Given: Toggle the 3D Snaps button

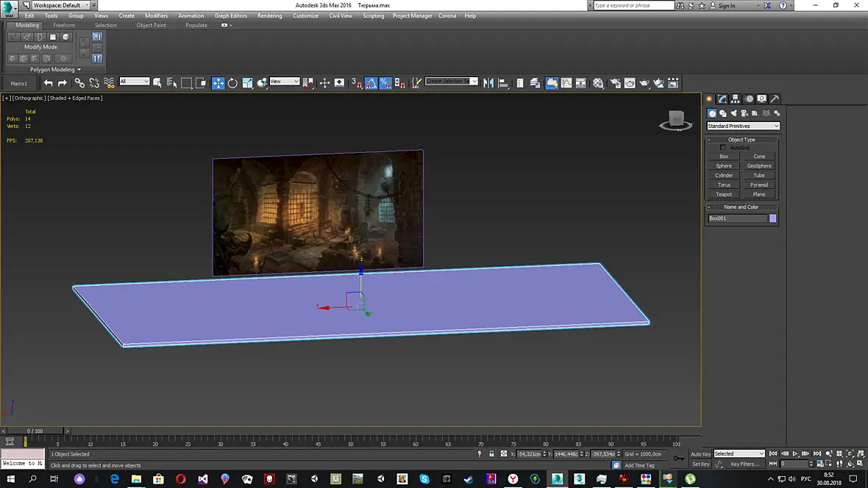Looking at the screenshot, I should coord(357,83).
